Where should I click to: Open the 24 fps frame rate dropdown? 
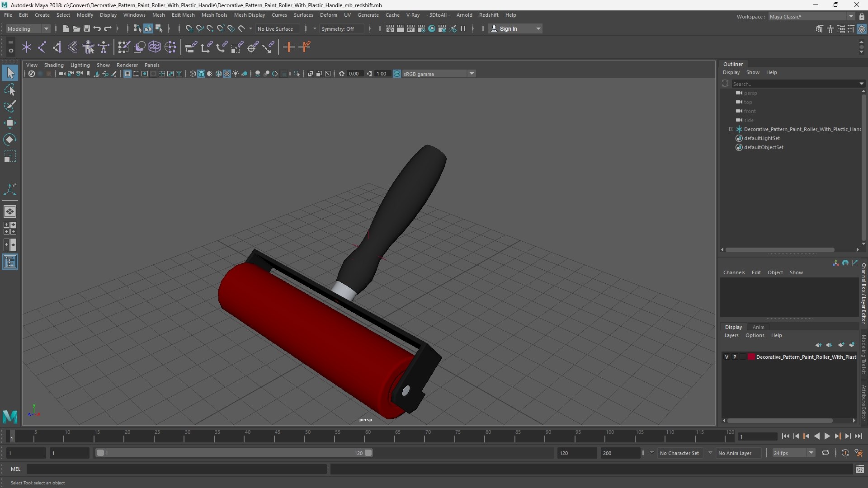click(793, 453)
